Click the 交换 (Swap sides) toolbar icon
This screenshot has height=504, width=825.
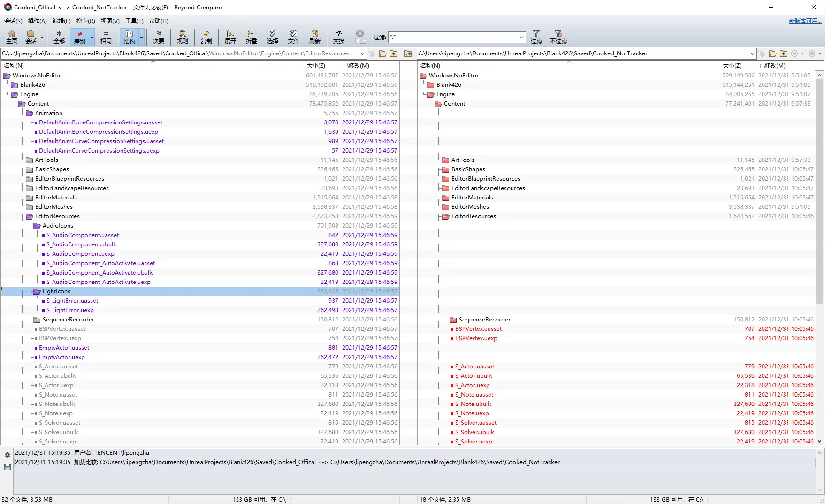tap(338, 37)
